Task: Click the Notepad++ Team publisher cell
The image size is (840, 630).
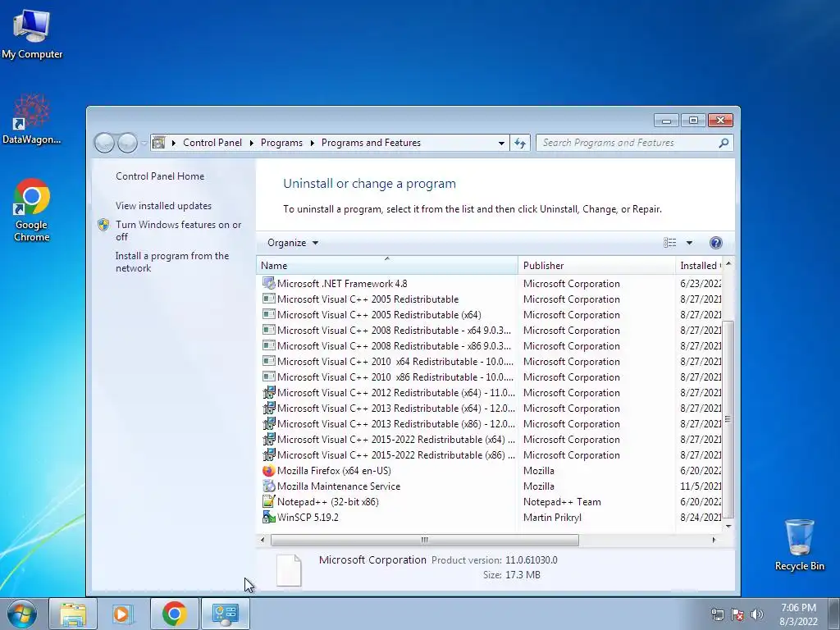Action: 562,501
